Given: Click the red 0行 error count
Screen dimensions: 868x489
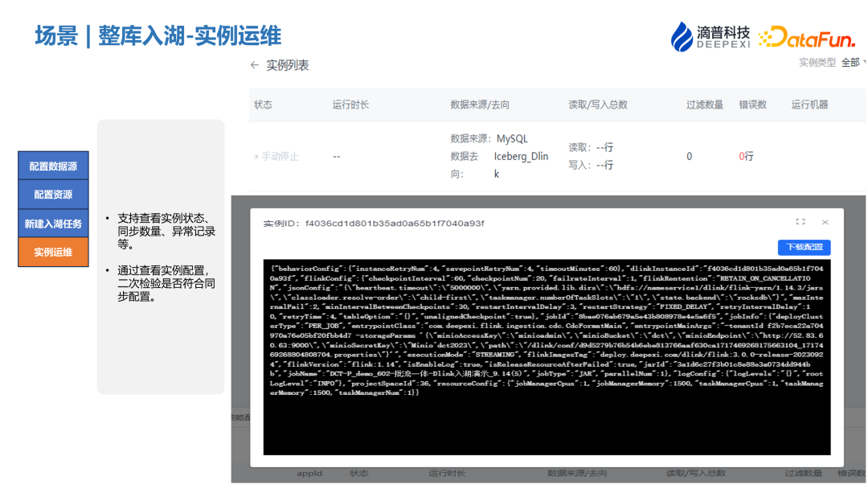Looking at the screenshot, I should [746, 157].
